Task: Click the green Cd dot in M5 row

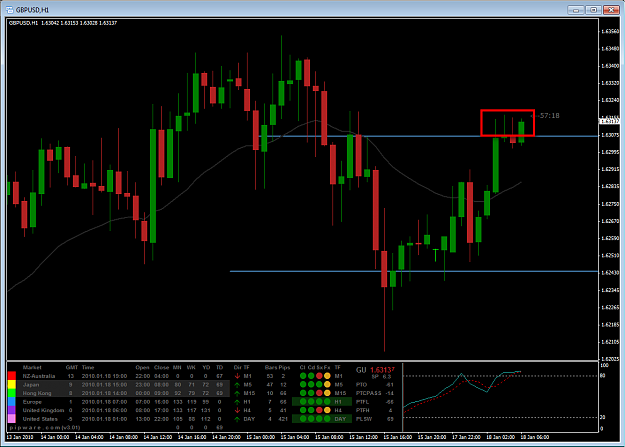Action: [x=311, y=385]
